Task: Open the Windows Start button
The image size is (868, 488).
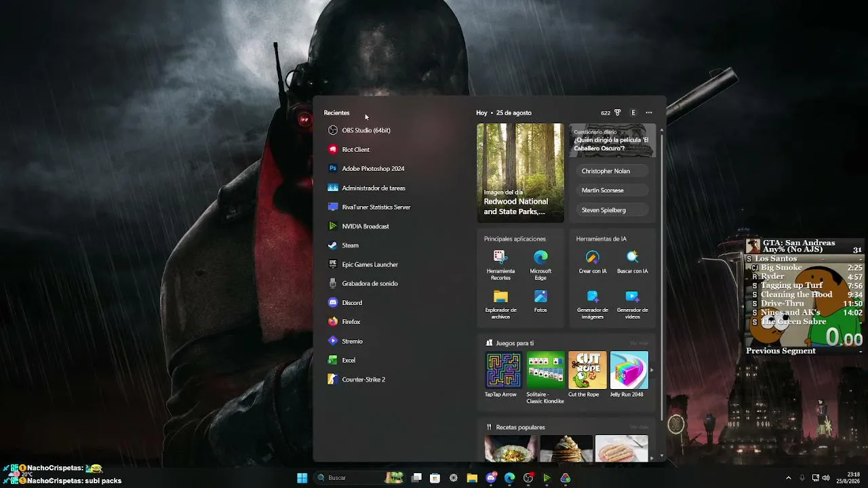Action: [x=302, y=478]
